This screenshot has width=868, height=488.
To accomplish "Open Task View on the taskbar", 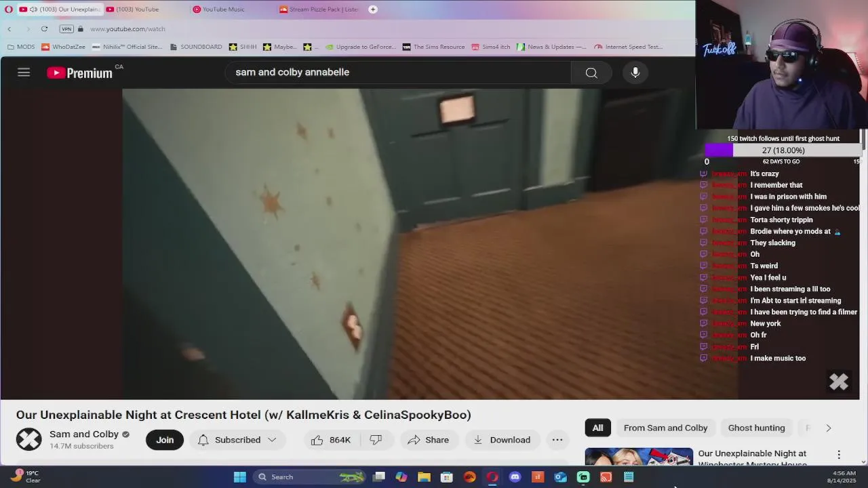I will coord(379,477).
